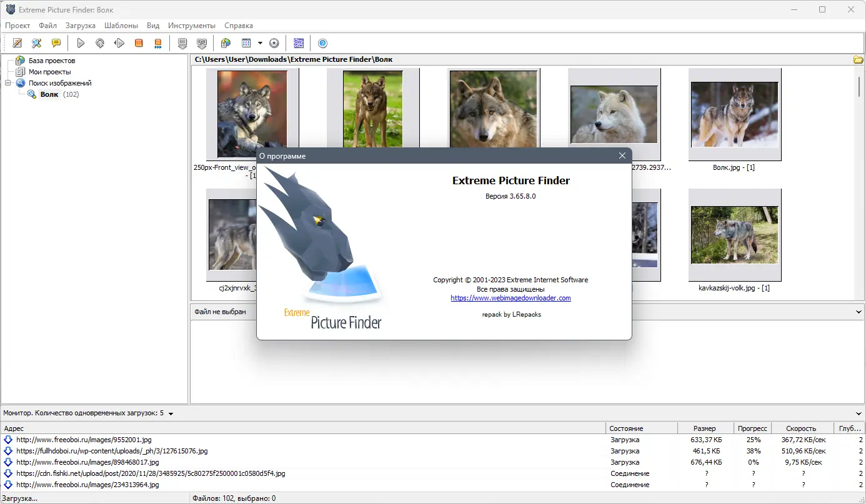
Task: Select База проектов in the tree
Action: coord(52,61)
